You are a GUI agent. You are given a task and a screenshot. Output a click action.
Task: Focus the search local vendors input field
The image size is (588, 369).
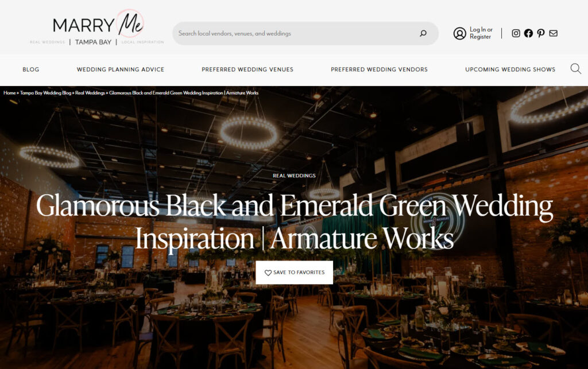click(296, 33)
